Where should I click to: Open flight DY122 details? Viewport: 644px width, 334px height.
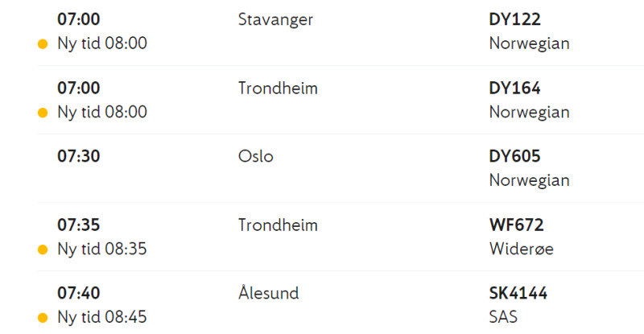(514, 19)
